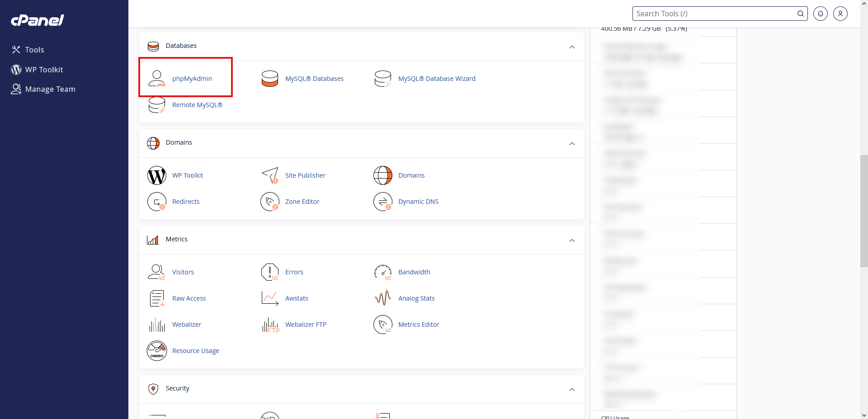Click the search magnifier icon
The image size is (868, 419).
pyautogui.click(x=800, y=14)
